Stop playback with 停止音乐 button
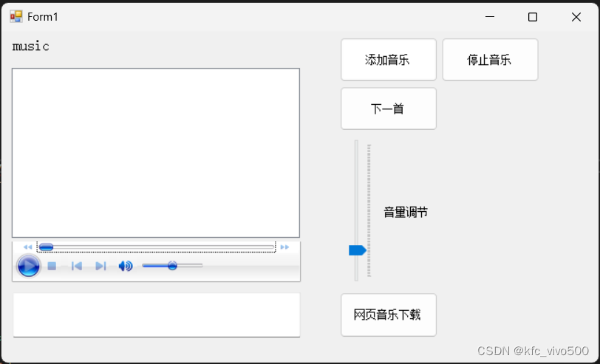This screenshot has height=364, width=600. pyautogui.click(x=490, y=60)
